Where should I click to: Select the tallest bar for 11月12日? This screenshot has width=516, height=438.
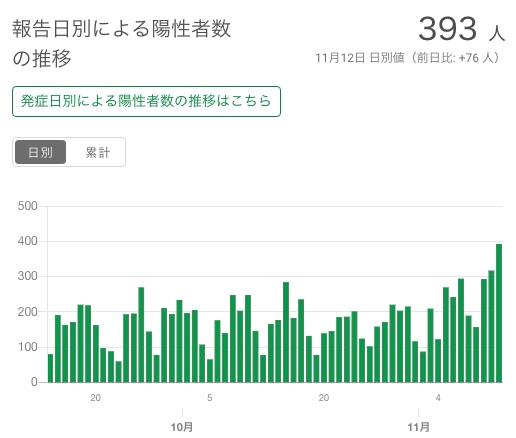click(x=499, y=313)
